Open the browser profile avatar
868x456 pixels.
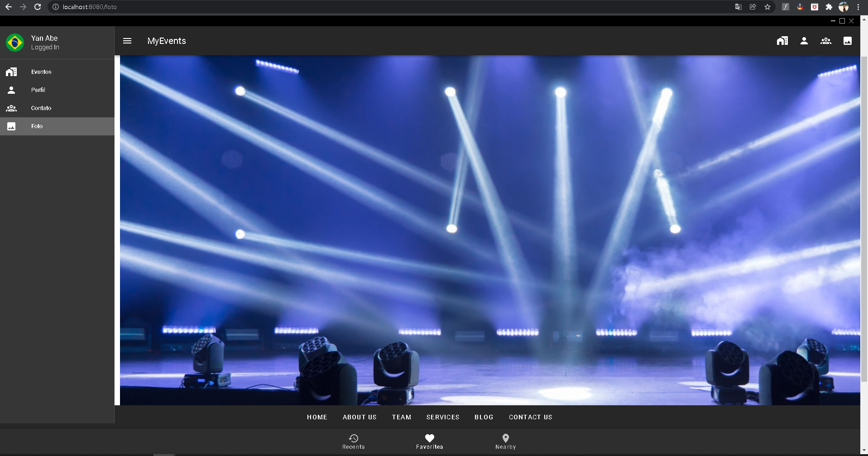point(844,7)
